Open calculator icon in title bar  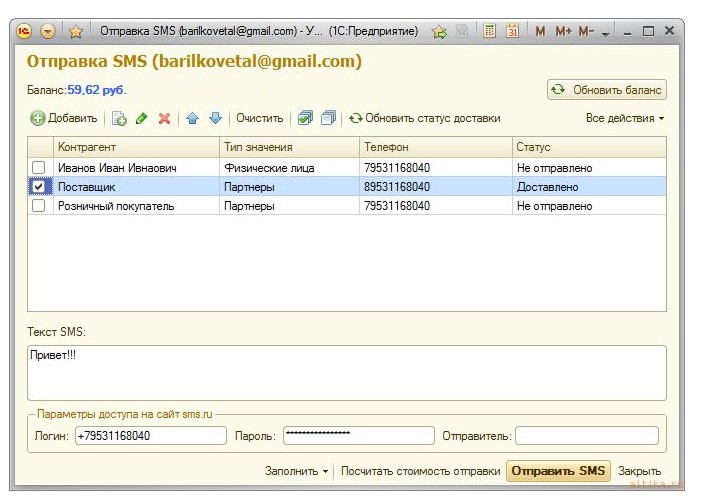coord(490,32)
